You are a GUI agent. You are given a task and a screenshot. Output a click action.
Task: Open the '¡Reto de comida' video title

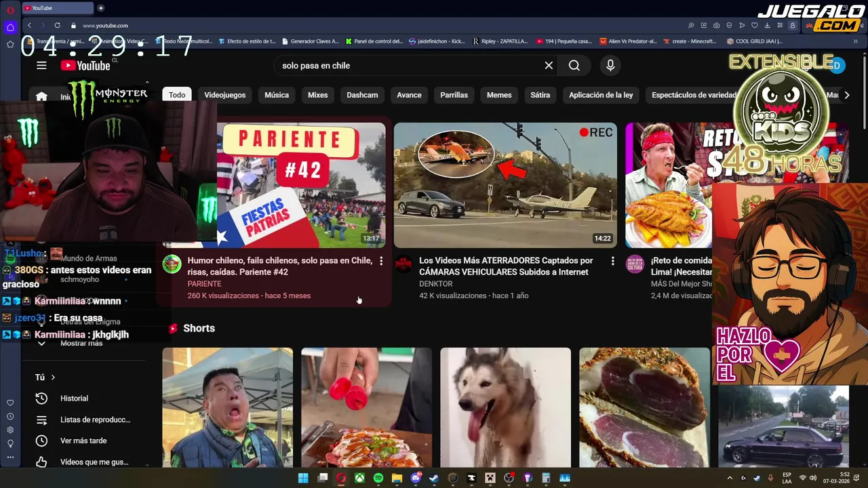pyautogui.click(x=682, y=266)
